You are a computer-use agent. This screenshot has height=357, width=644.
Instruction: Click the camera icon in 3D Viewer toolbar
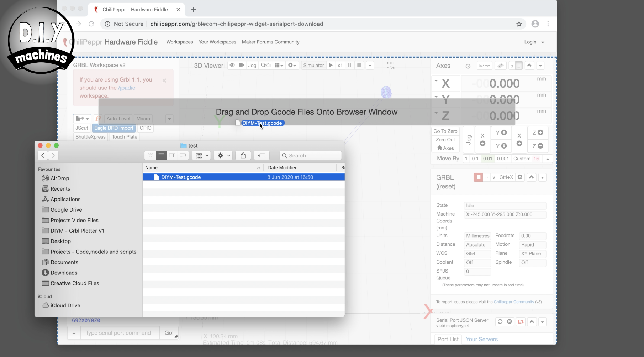point(242,65)
